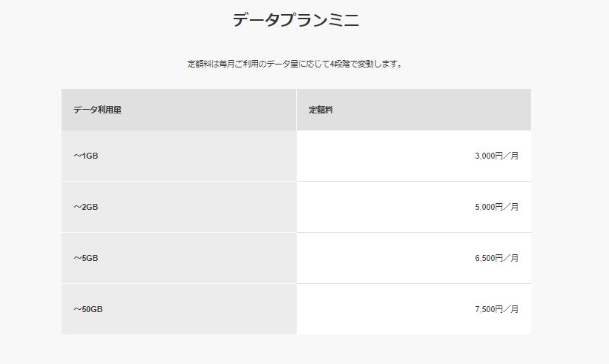The width and height of the screenshot is (609, 364).
Task: Select the ~1GB data usage cell
Action: (179, 156)
